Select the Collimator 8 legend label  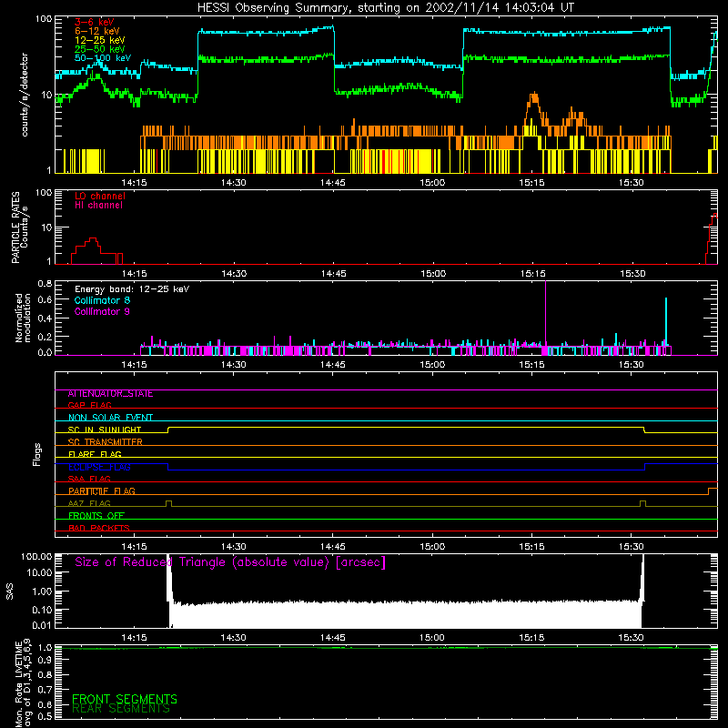[x=102, y=300]
